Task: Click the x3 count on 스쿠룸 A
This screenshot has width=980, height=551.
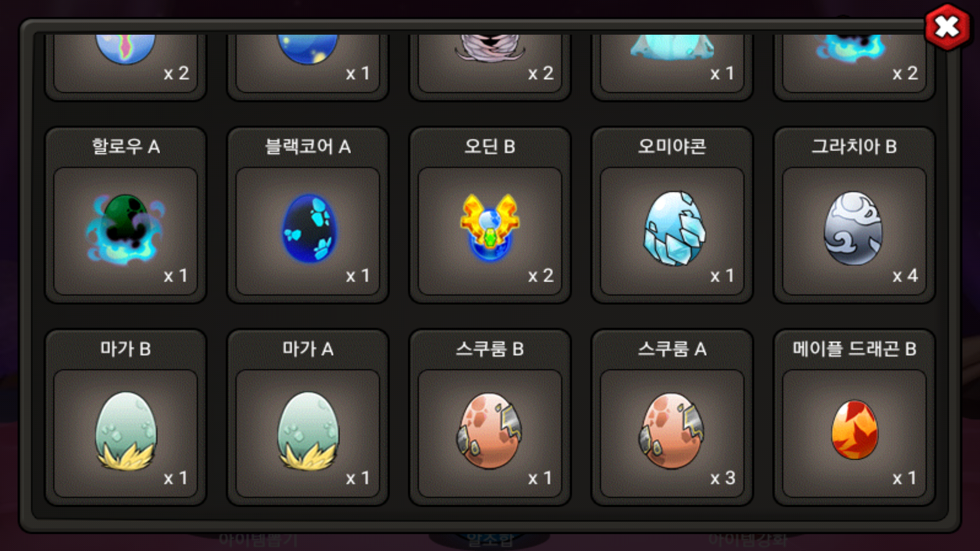Action: tap(723, 478)
